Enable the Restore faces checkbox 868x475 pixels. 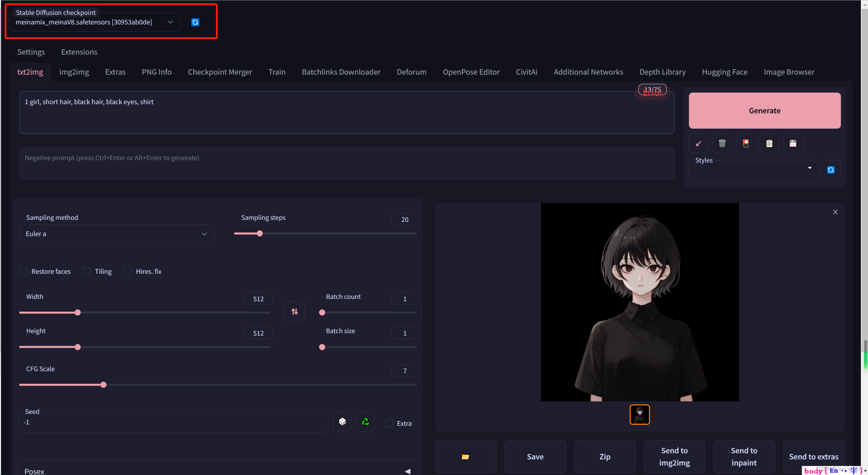[x=23, y=271]
